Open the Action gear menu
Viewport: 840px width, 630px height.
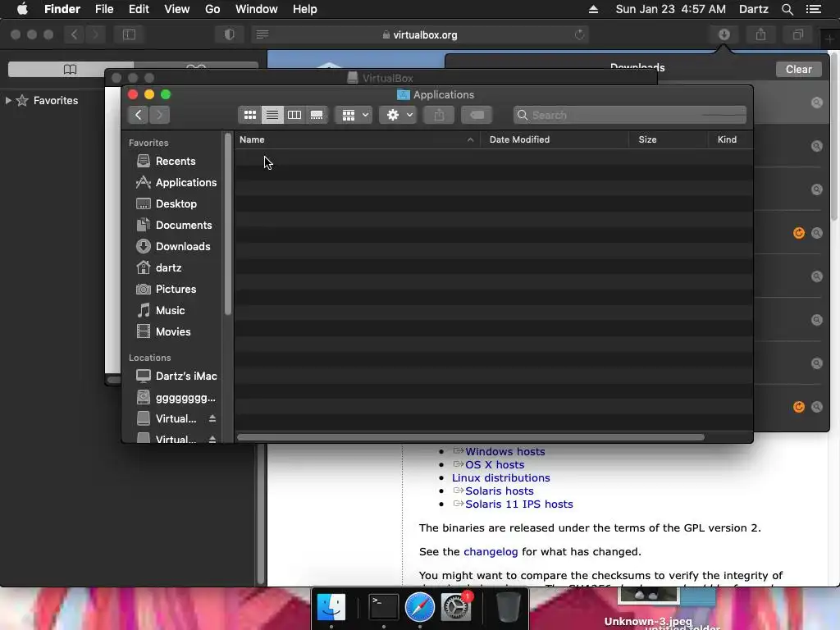[398, 115]
